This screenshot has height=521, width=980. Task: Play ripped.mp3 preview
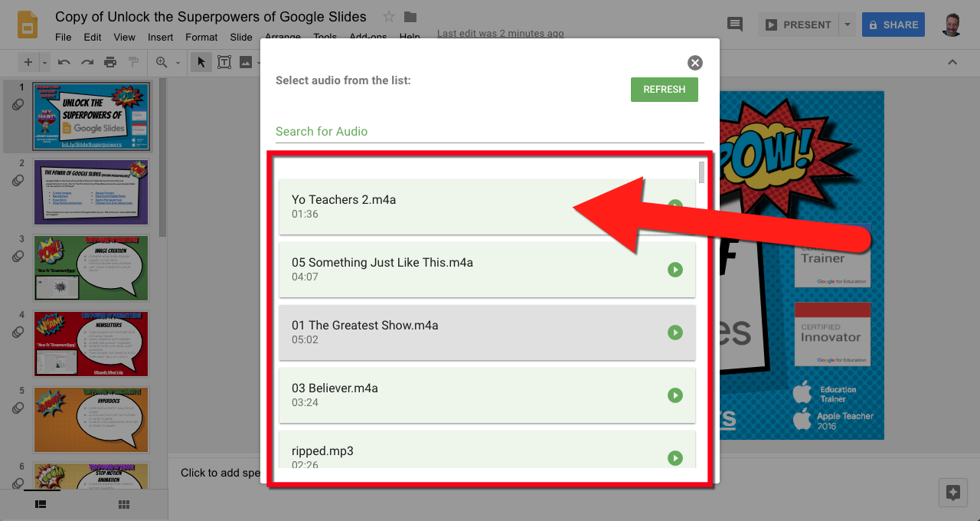pyautogui.click(x=675, y=458)
